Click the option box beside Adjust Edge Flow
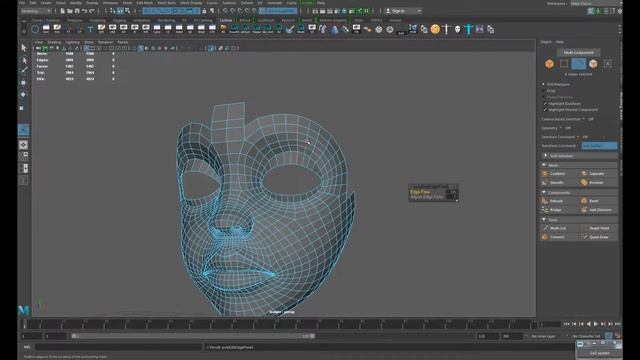640x360 pixels. 451,197
